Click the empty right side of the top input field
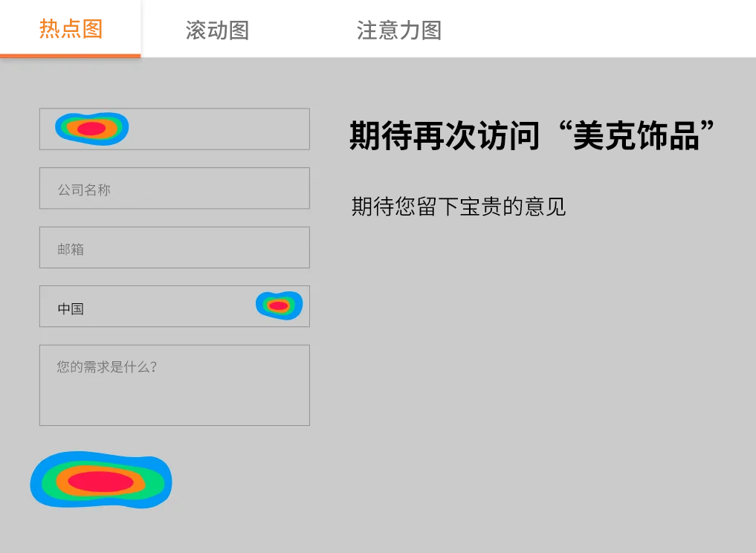 [x=223, y=129]
